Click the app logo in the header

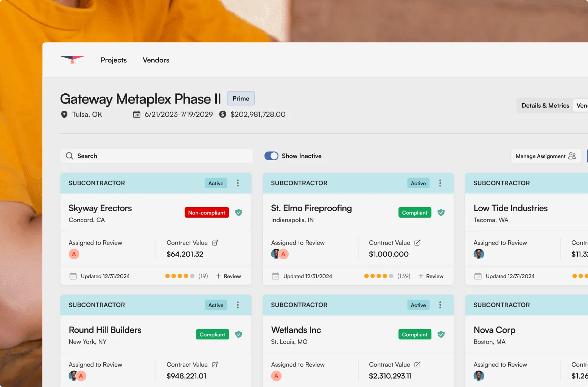pos(72,59)
